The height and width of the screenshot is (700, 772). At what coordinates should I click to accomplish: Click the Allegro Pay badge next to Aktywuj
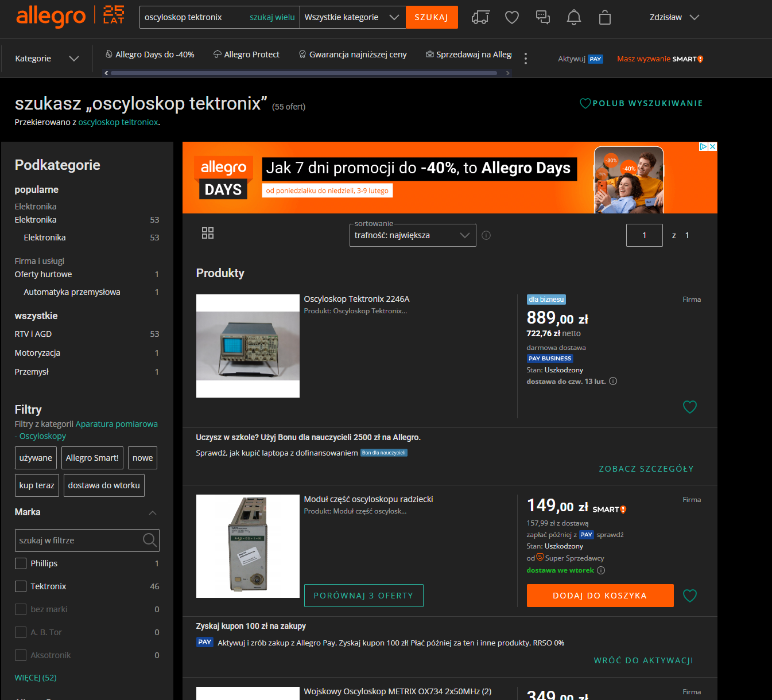tap(595, 59)
